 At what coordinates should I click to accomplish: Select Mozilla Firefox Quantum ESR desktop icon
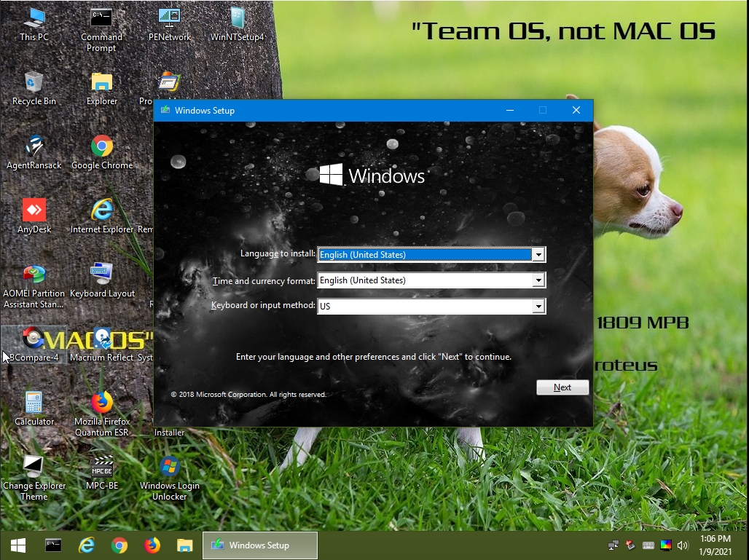point(102,414)
